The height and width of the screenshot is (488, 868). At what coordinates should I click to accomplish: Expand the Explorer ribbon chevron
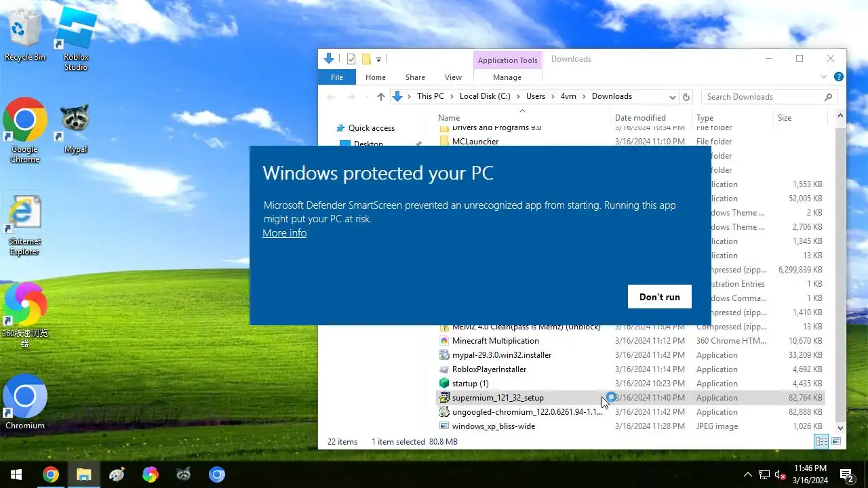[824, 77]
